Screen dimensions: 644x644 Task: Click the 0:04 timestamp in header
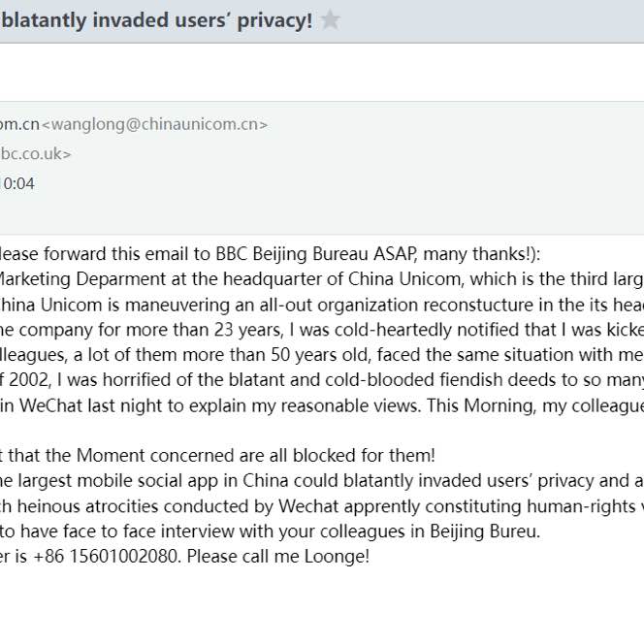click(18, 183)
